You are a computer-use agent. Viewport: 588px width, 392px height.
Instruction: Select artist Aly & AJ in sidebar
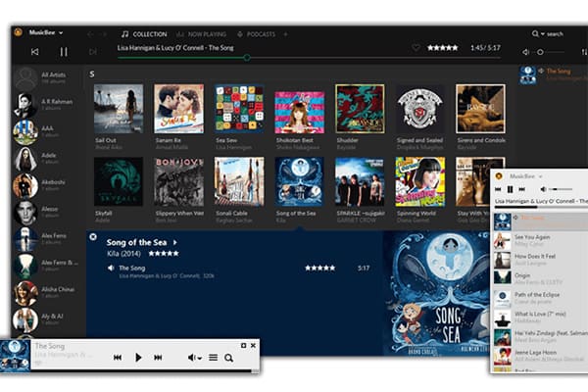[x=46, y=319]
